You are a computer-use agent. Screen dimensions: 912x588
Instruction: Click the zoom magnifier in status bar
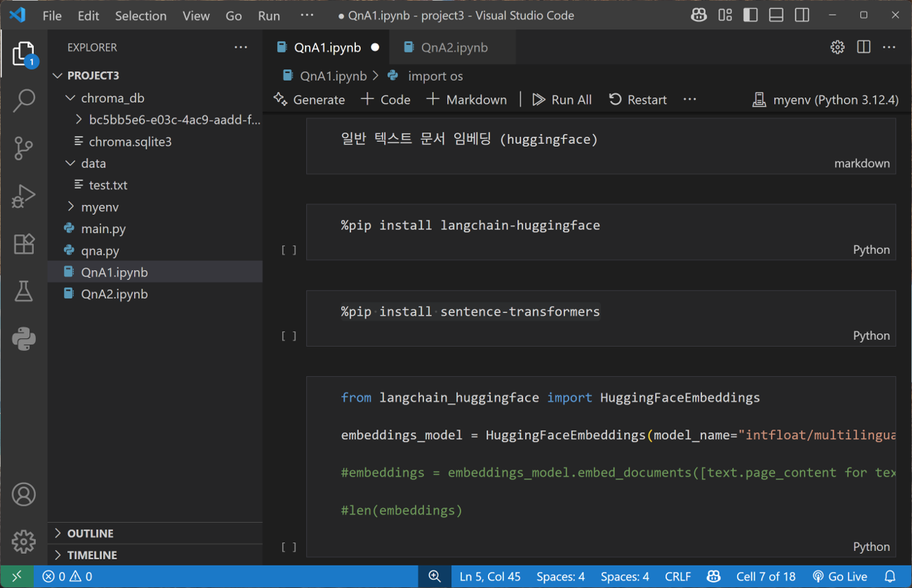pos(435,577)
